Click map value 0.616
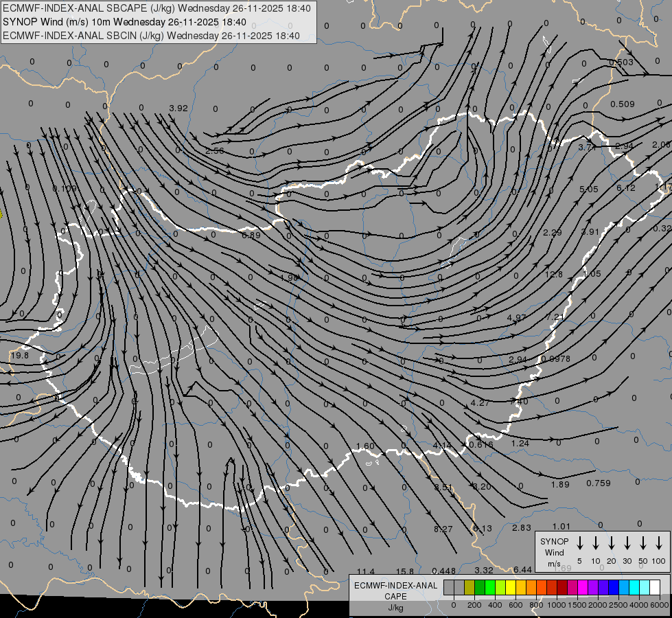Image resolution: width=672 pixels, height=618 pixels. (x=481, y=445)
